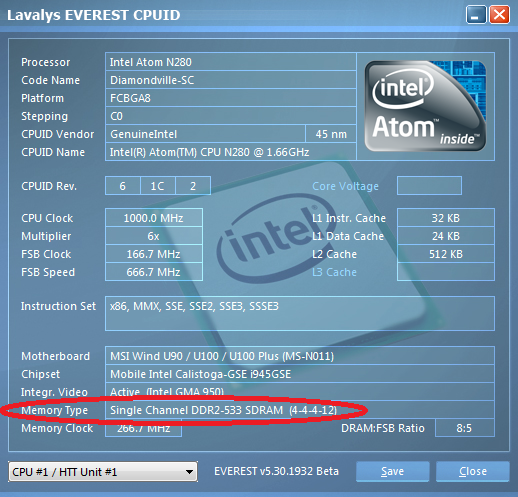Click the Multiplier value 6x
Viewport: 518px width, 497px height.
[154, 236]
